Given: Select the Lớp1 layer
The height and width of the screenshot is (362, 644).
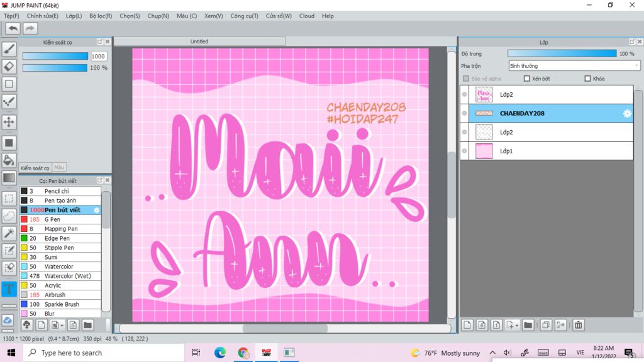Looking at the screenshot, I should [x=547, y=151].
